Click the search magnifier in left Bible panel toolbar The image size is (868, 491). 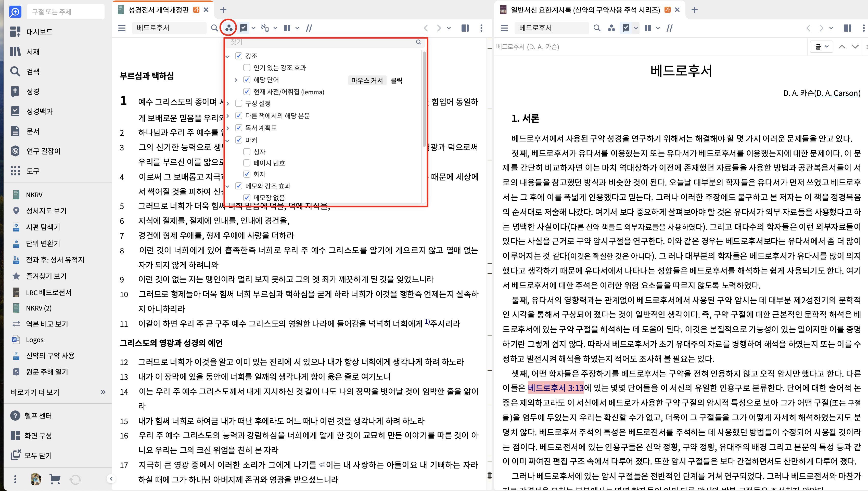pos(214,28)
